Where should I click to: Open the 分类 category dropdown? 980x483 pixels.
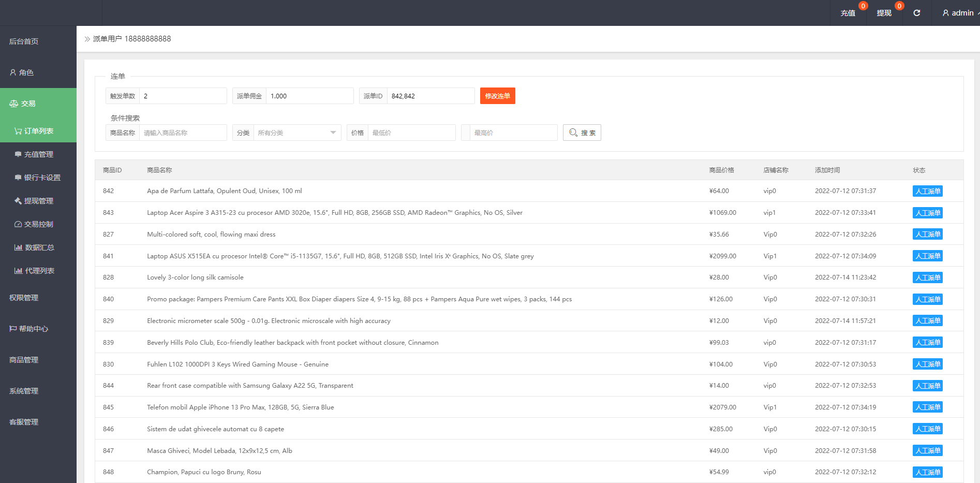(x=297, y=133)
